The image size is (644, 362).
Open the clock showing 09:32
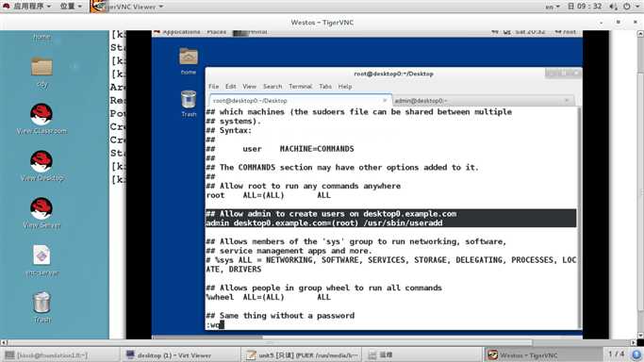(x=585, y=7)
